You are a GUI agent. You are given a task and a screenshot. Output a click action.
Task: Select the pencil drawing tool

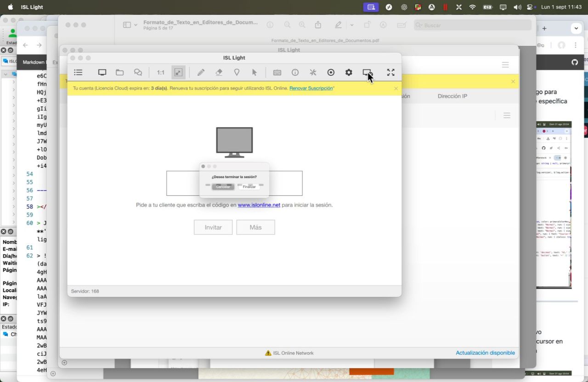(201, 73)
